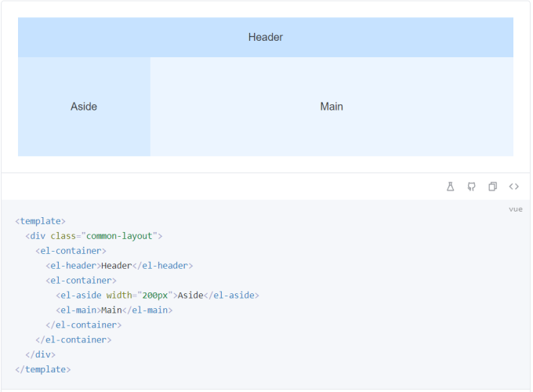
Task: Click the Header region of the layout demo
Action: (266, 38)
